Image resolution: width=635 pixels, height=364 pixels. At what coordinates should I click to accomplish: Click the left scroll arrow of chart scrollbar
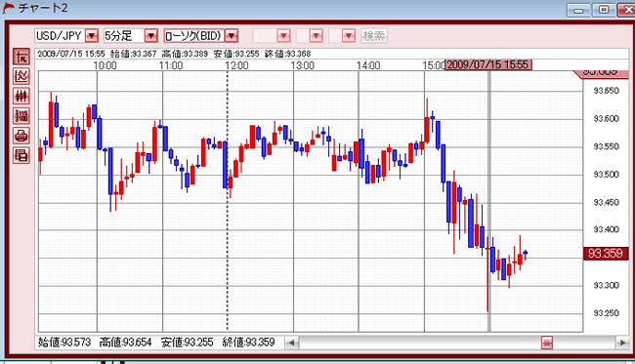pyautogui.click(x=291, y=344)
